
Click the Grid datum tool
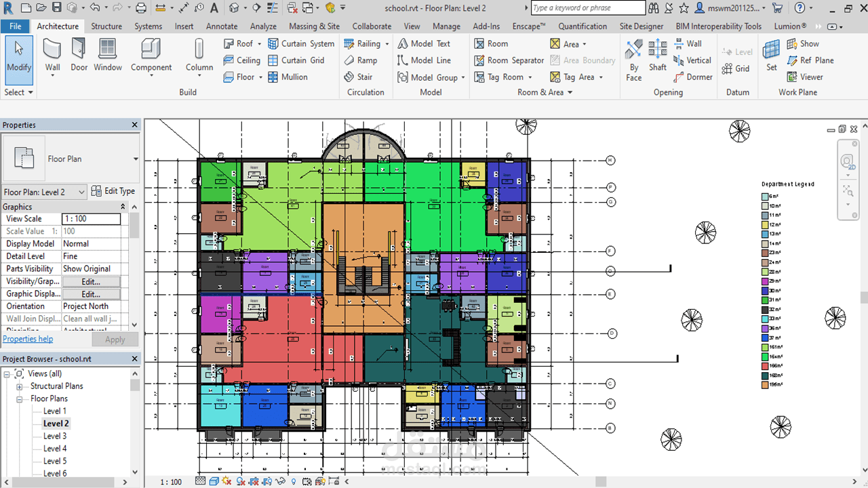736,68
